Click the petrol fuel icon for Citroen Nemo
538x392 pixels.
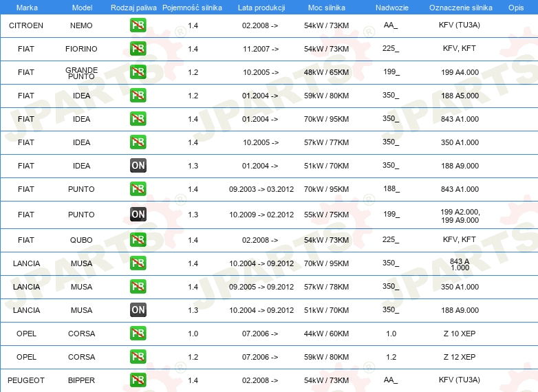point(138,25)
